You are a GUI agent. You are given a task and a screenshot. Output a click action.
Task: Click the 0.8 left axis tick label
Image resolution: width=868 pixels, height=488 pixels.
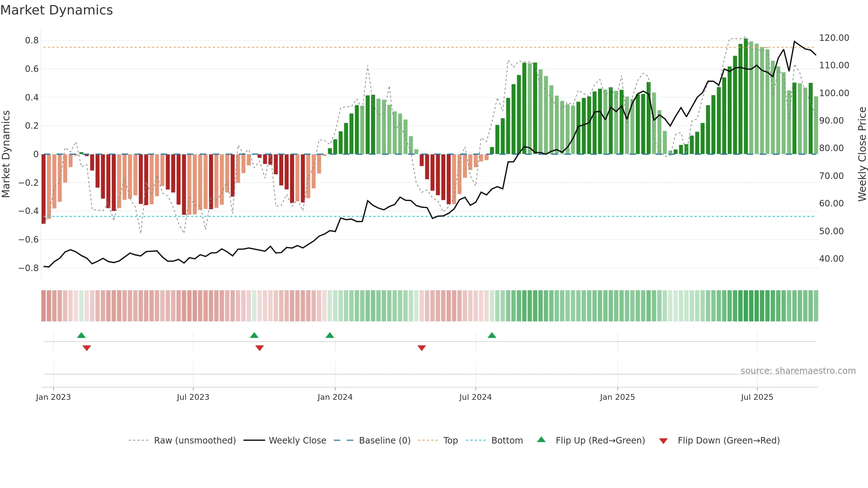pos(32,40)
